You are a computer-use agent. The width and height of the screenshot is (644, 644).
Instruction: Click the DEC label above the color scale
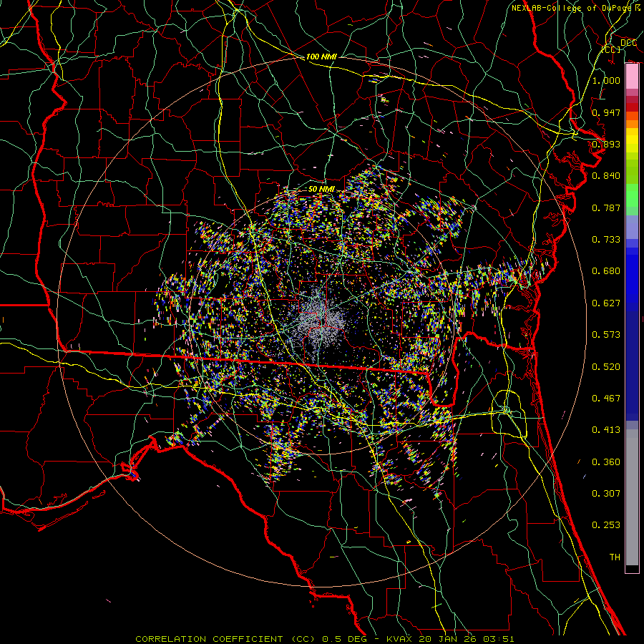(x=628, y=42)
